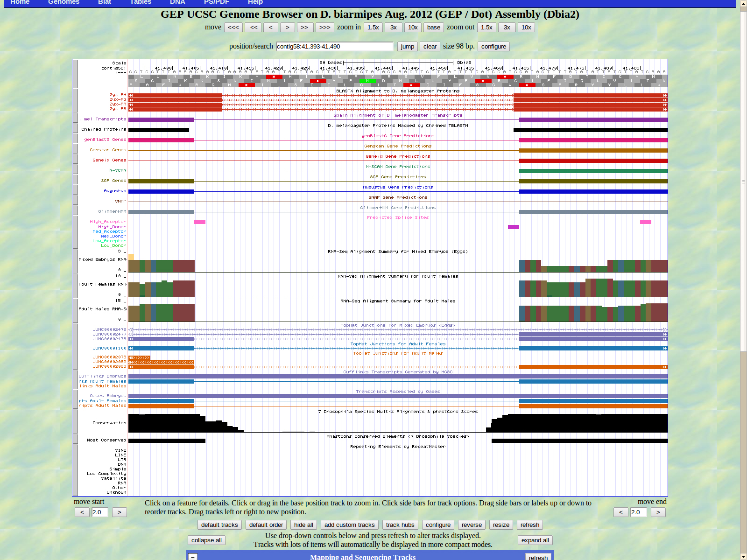
Task: Click the genBlastG Genes track label
Action: 105,140
